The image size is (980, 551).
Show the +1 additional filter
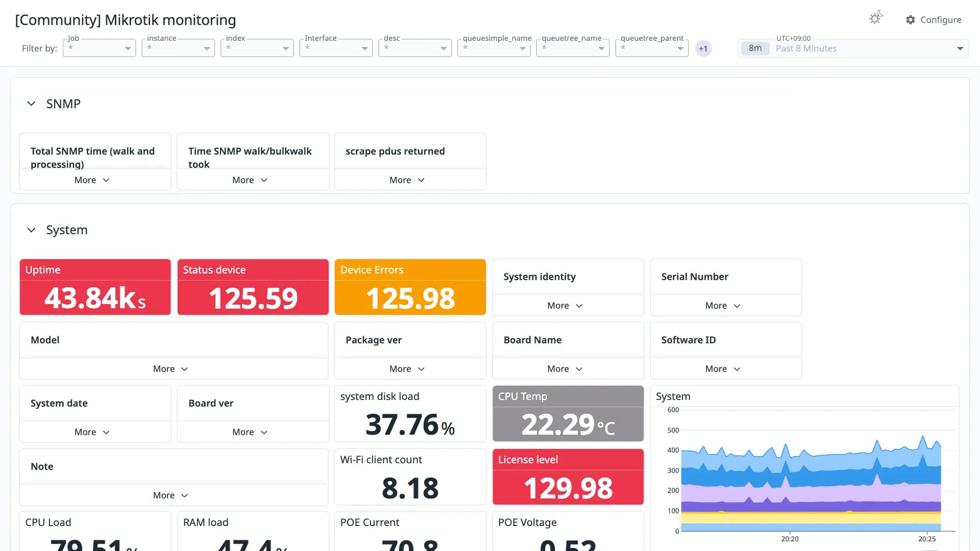pos(703,48)
